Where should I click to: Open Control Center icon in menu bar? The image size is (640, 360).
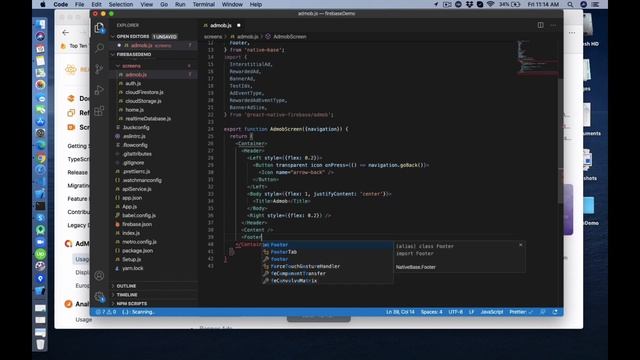click(596, 4)
